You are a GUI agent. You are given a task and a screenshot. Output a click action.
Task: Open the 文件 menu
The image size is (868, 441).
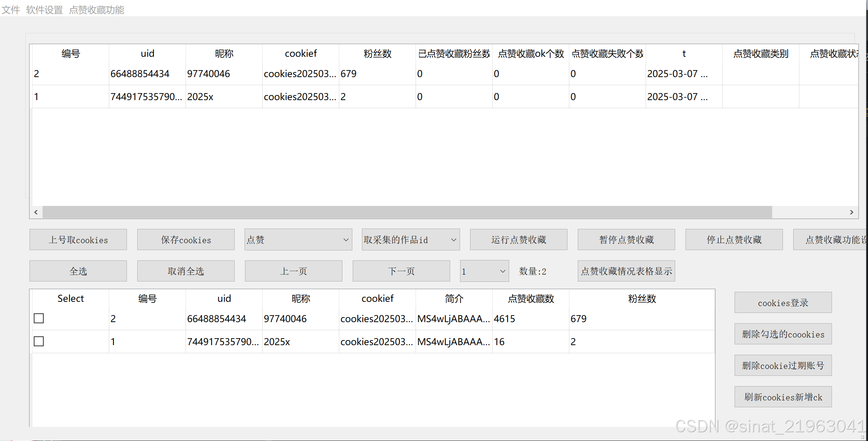[11, 10]
